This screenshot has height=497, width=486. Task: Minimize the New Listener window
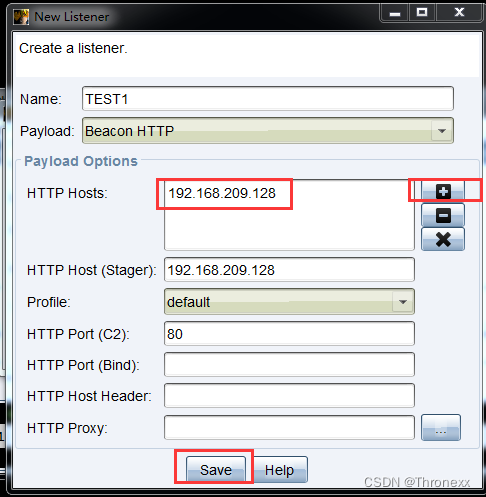pos(395,13)
